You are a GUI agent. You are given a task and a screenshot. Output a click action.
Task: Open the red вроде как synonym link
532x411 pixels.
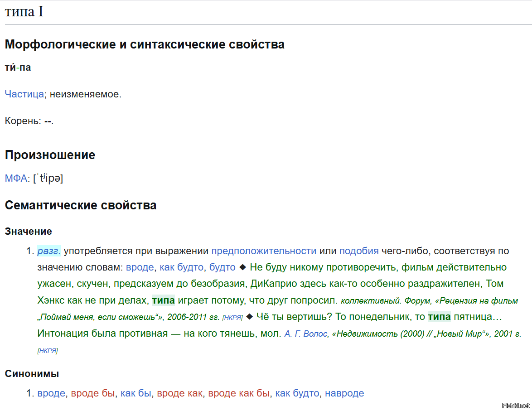coord(179,393)
